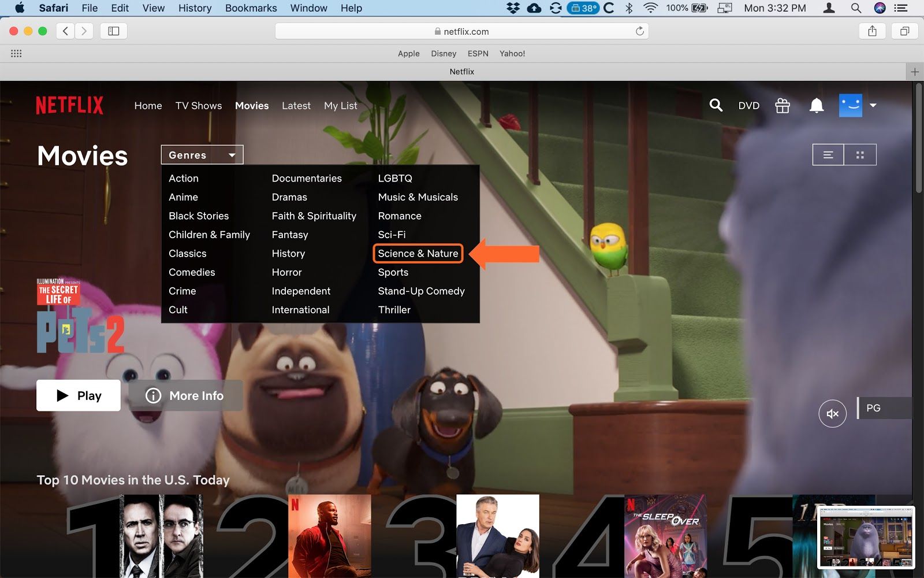Open the screenshot preview thumbnail
Viewport: 924px width, 578px height.
pyautogui.click(x=866, y=537)
